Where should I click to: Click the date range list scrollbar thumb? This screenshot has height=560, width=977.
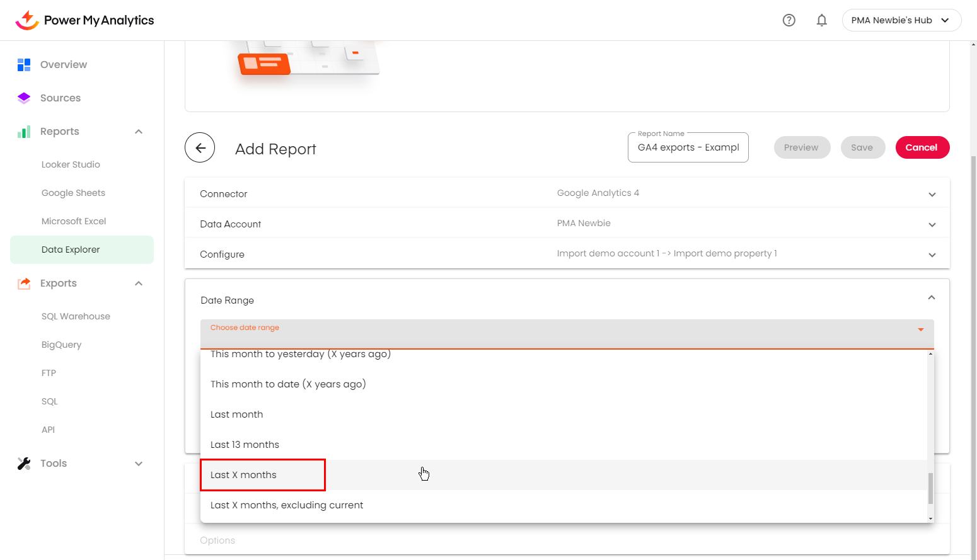(x=930, y=488)
